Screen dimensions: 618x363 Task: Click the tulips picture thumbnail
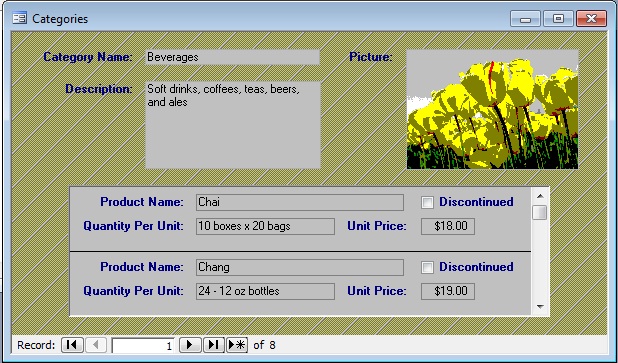(x=492, y=109)
